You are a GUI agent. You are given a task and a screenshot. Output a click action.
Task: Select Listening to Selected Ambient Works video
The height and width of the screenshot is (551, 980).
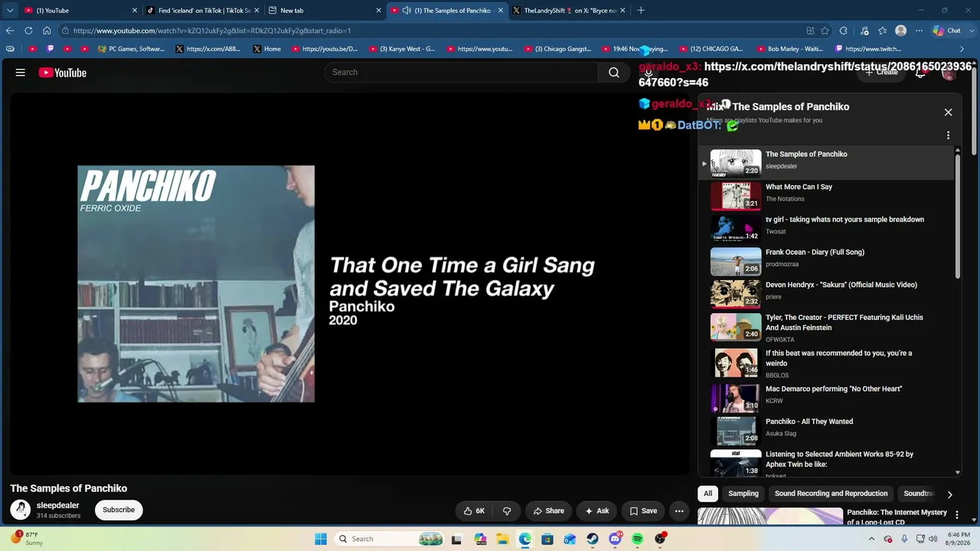coord(827,463)
